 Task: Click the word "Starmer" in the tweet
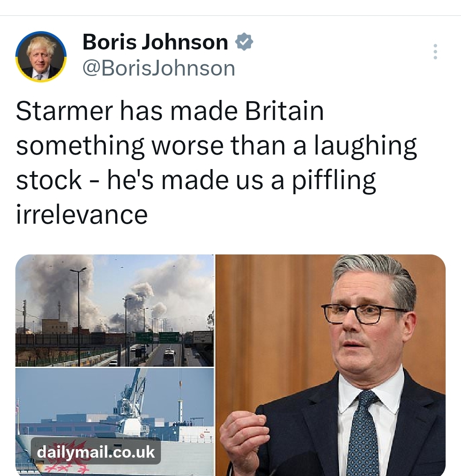[x=64, y=111]
